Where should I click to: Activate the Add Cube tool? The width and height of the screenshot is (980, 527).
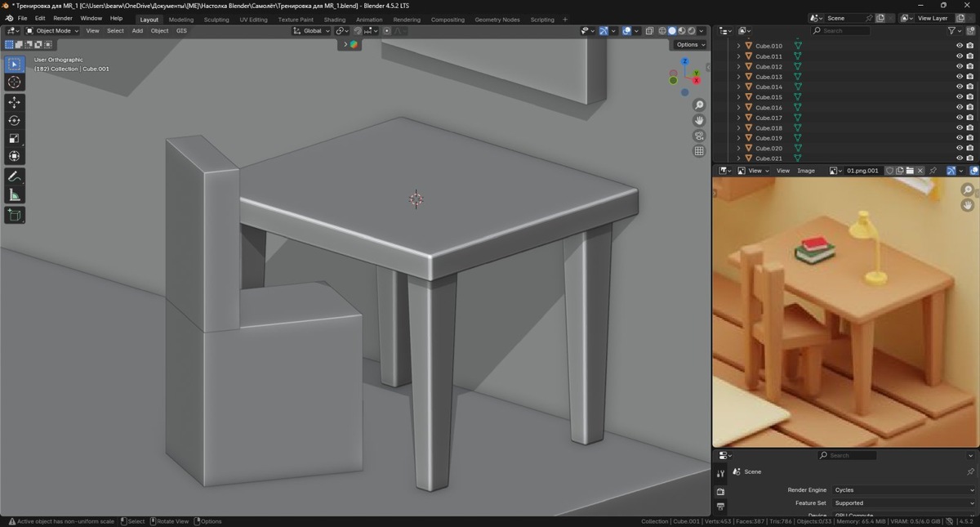pyautogui.click(x=15, y=215)
